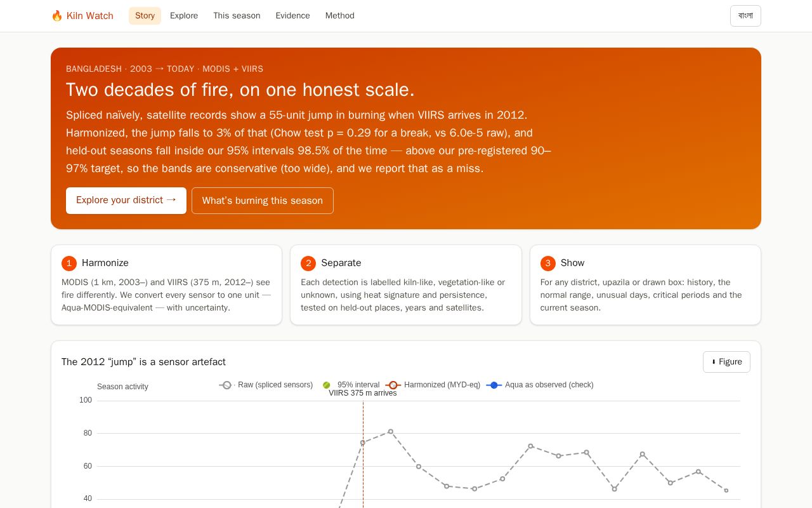Click the Separate card description about detections
This screenshot has height=508, width=812.
click(x=406, y=295)
